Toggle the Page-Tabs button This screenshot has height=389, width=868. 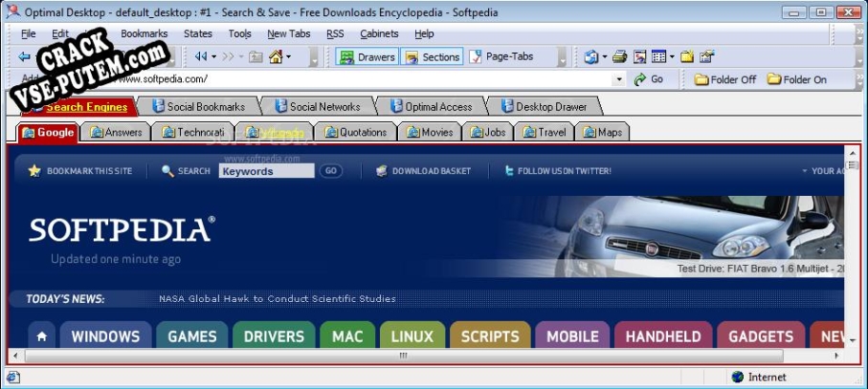coord(501,56)
